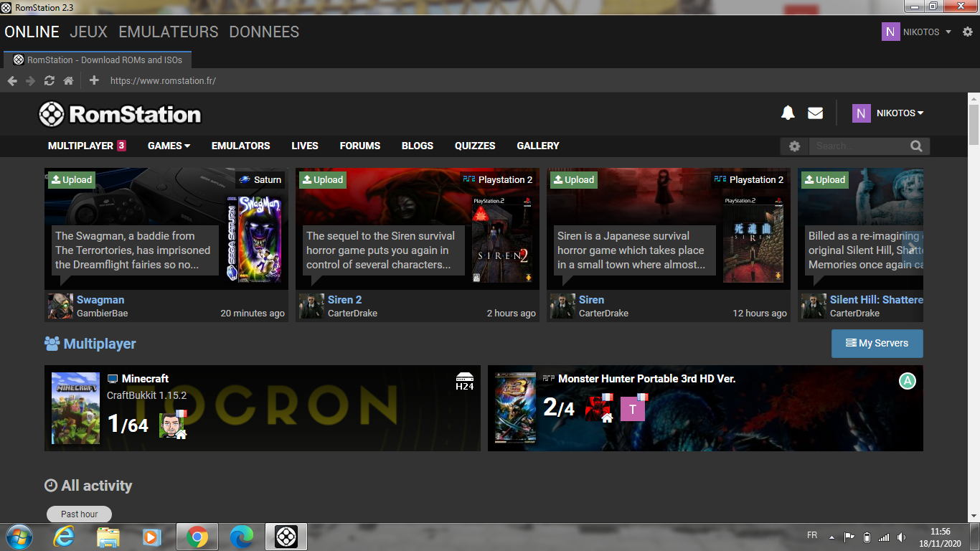Open the EMULATORS menu item
Screen dimensions: 980x551
(x=241, y=146)
